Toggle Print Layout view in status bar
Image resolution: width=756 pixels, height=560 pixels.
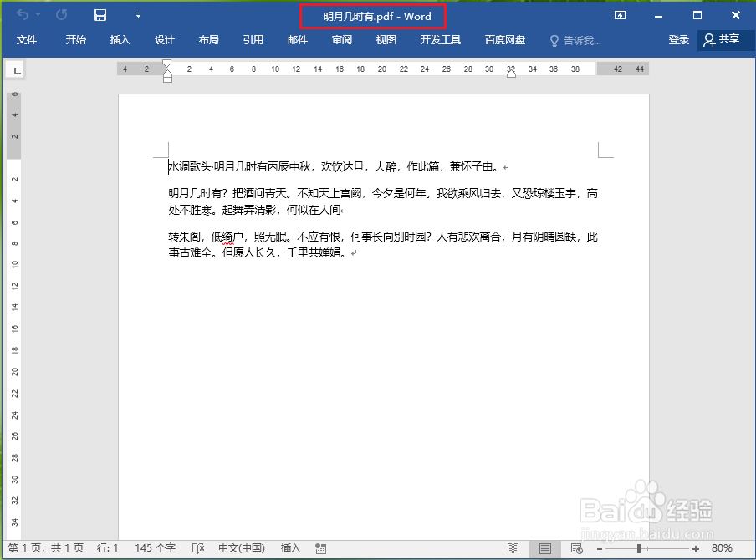[x=545, y=548]
